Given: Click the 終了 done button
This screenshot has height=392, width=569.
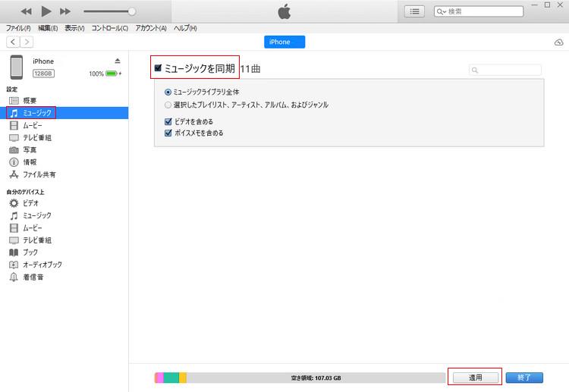Looking at the screenshot, I should click(524, 378).
